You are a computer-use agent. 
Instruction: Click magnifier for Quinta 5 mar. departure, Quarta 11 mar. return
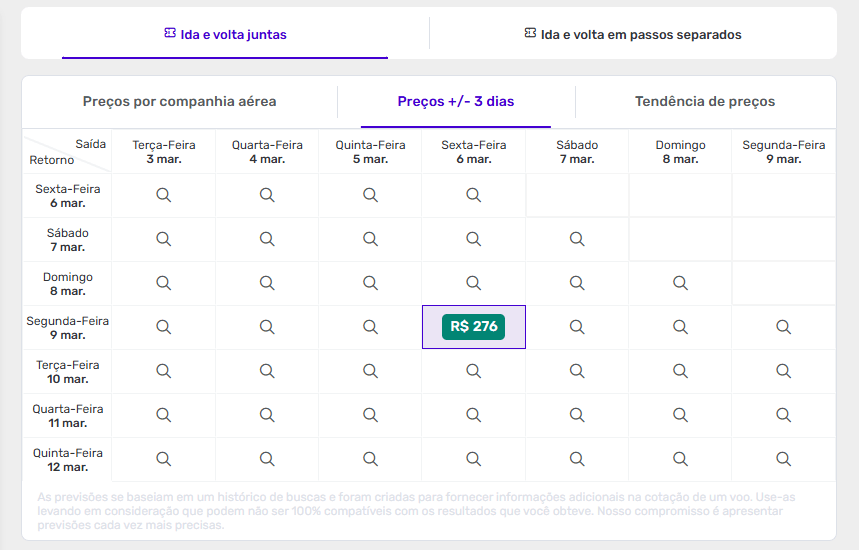[370, 415]
